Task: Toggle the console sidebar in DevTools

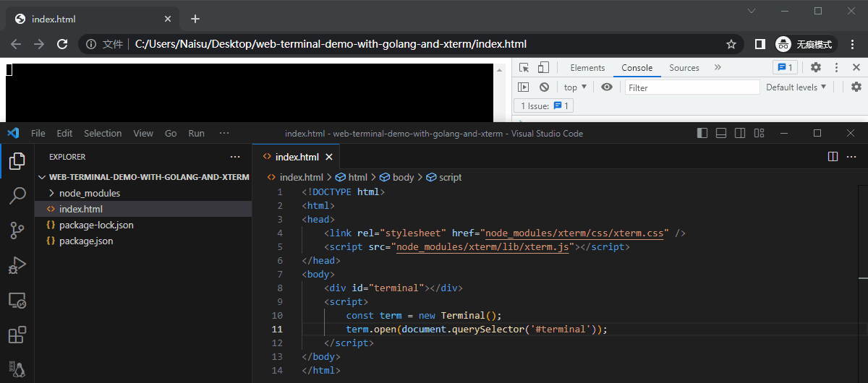Action: click(524, 87)
